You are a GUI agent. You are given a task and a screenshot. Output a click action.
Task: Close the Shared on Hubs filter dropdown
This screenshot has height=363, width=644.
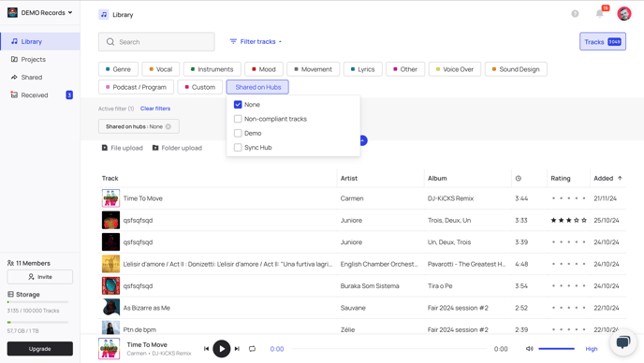coord(257,87)
